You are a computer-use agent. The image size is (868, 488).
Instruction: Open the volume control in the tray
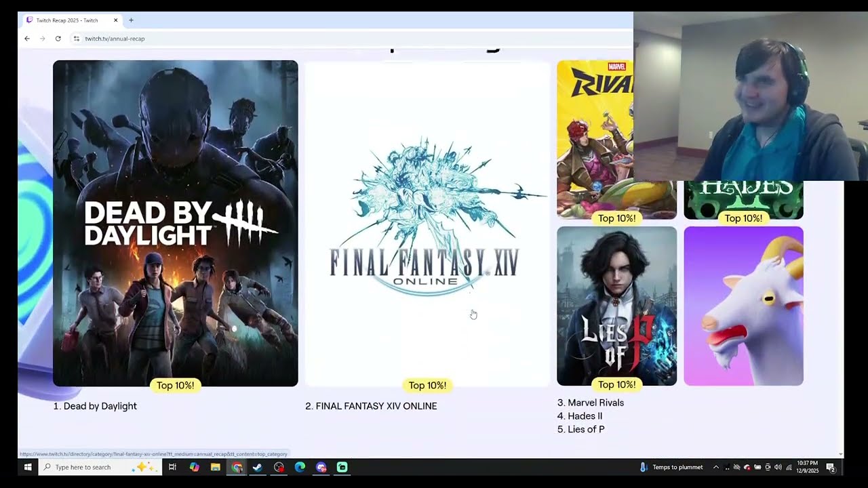click(778, 467)
